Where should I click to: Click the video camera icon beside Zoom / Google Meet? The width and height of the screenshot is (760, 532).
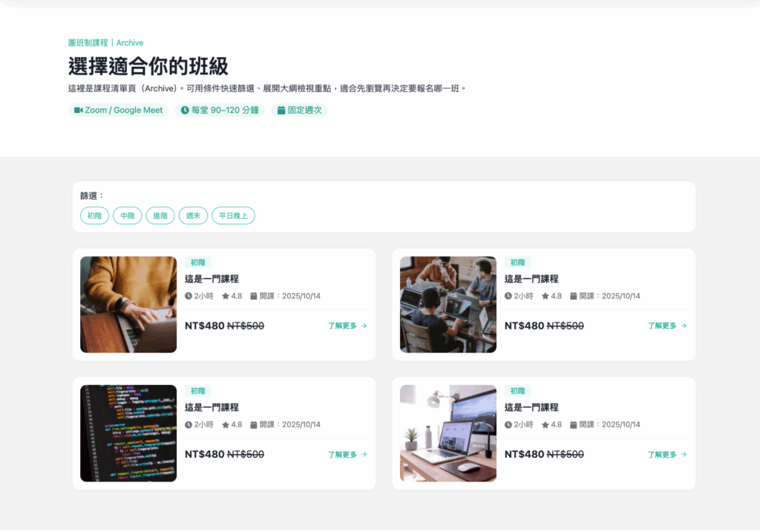pos(79,111)
